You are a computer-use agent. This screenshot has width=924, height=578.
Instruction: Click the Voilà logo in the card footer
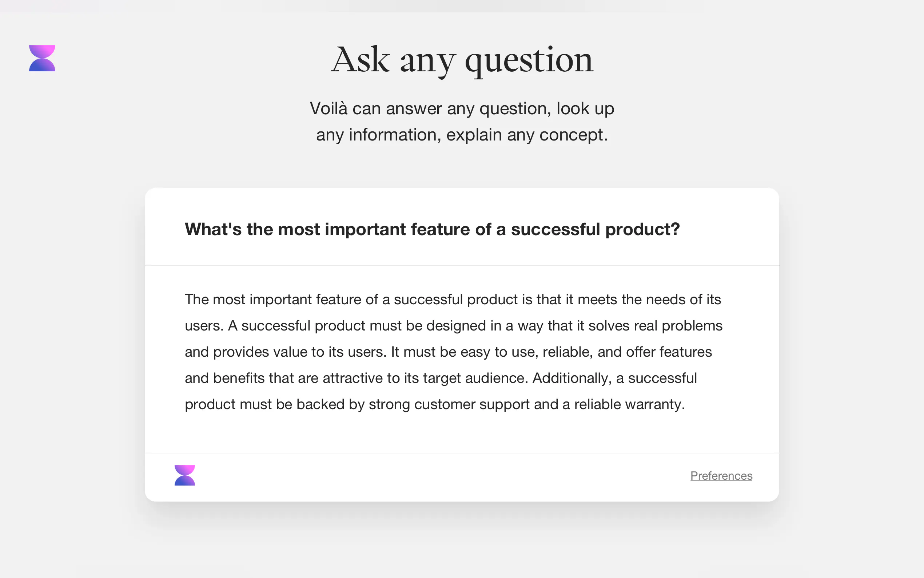[x=185, y=475]
